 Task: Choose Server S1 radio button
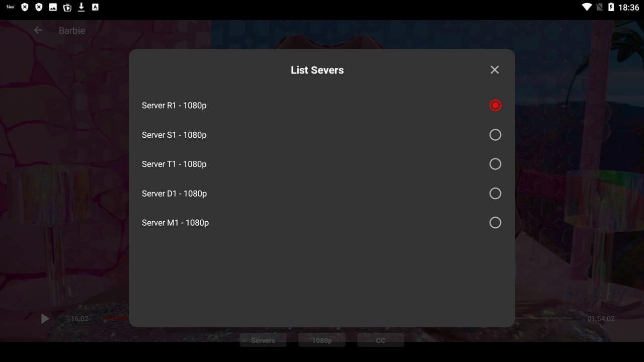click(x=495, y=135)
